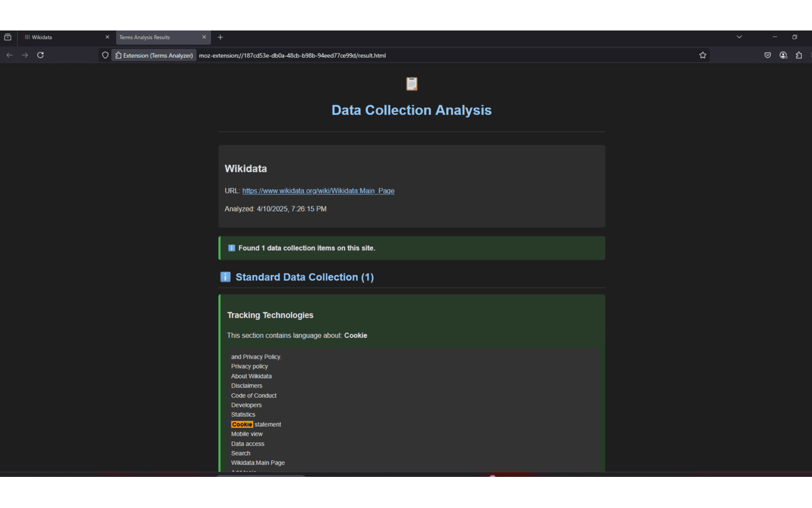Viewport: 812px width, 508px height.
Task: Click the tracking protection shield icon
Action: tap(105, 55)
